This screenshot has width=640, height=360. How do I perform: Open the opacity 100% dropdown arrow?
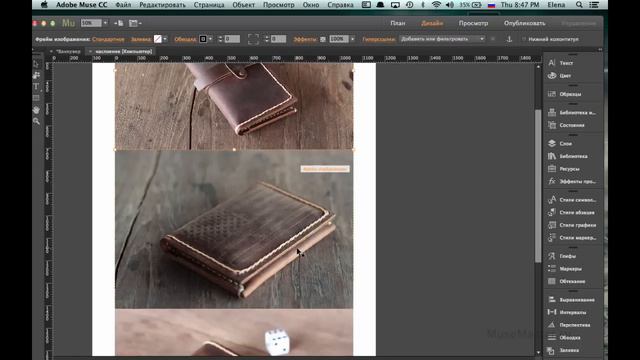pyautogui.click(x=353, y=39)
